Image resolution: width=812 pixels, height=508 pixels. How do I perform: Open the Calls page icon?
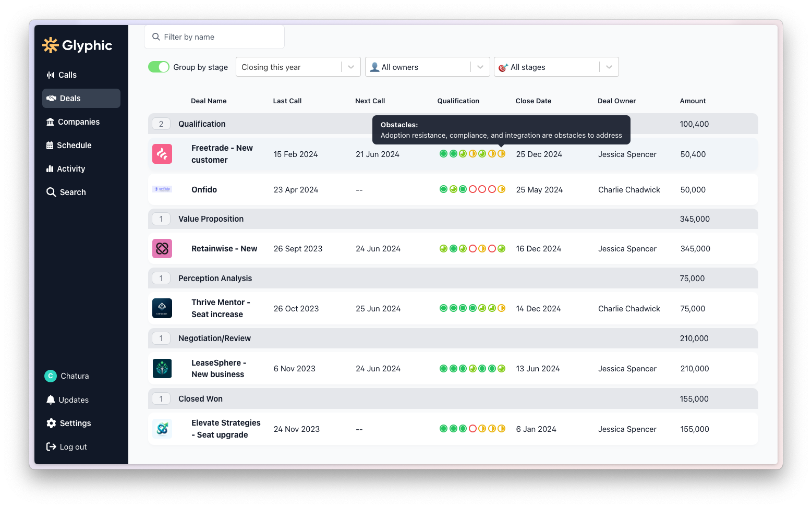pyautogui.click(x=51, y=75)
